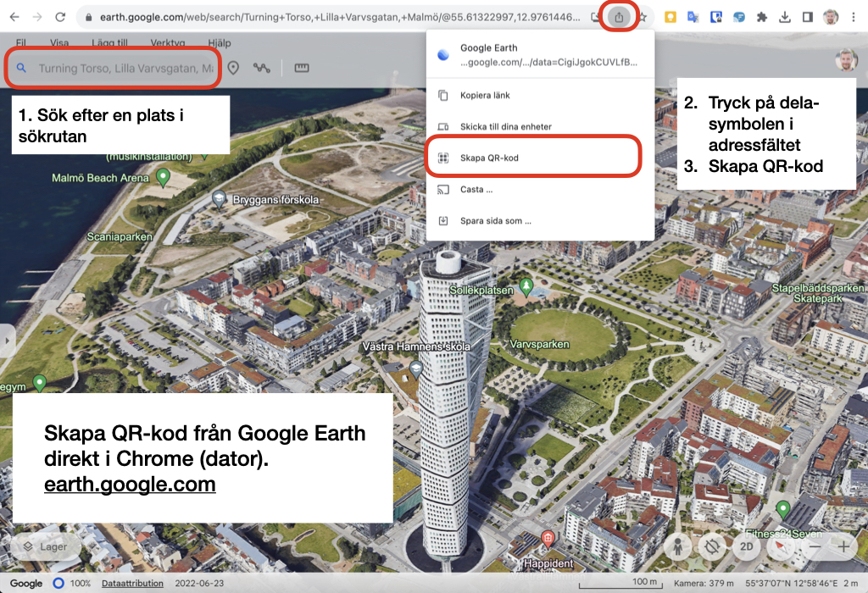Image resolution: width=868 pixels, height=593 pixels.
Task: Activate Street View pegman
Action: pos(677,547)
